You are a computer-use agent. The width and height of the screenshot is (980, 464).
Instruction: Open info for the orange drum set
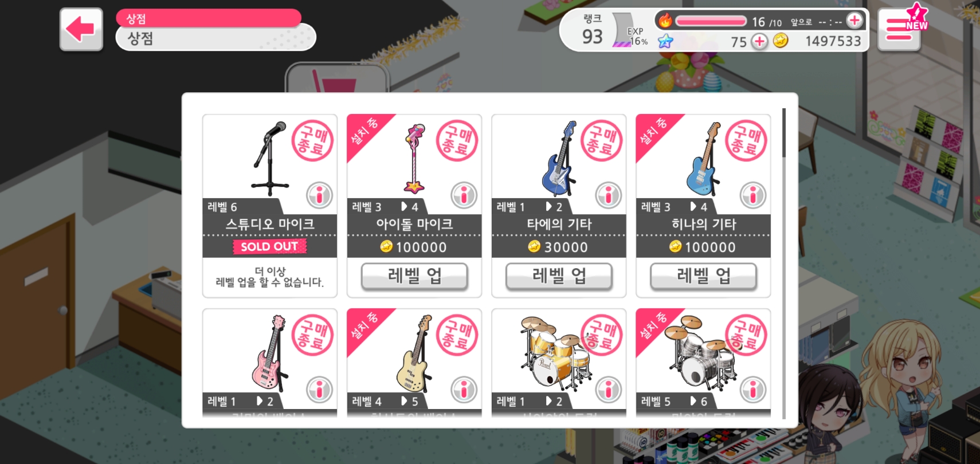608,390
